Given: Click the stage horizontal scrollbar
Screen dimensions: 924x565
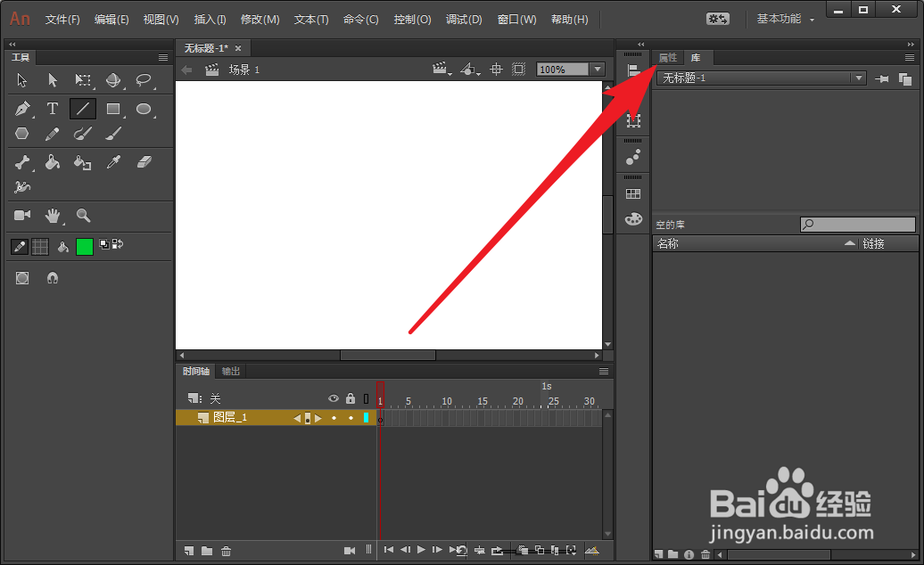Looking at the screenshot, I should [x=388, y=355].
